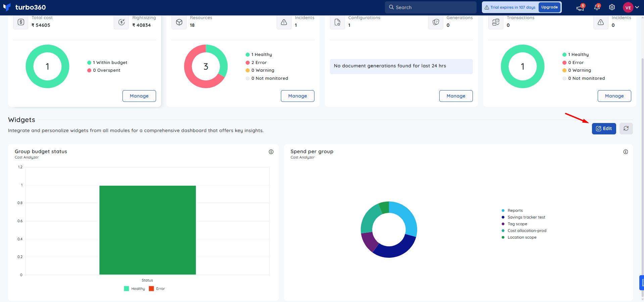Click the turbo360 logo
The image size is (644, 302).
click(24, 7)
